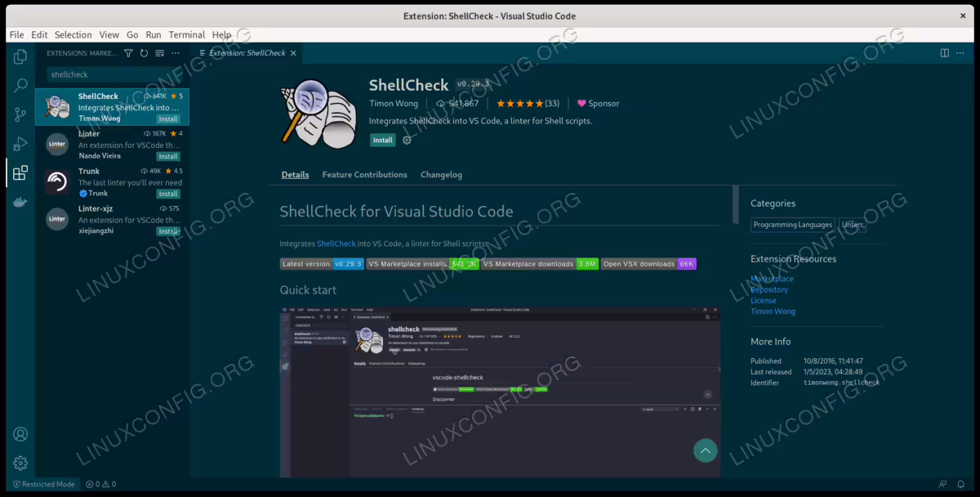Open the License resource link
Screen dimensions: 980x497
point(764,300)
